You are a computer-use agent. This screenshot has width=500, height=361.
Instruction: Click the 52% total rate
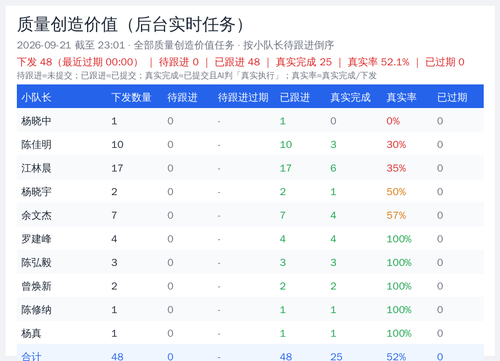[396, 357]
